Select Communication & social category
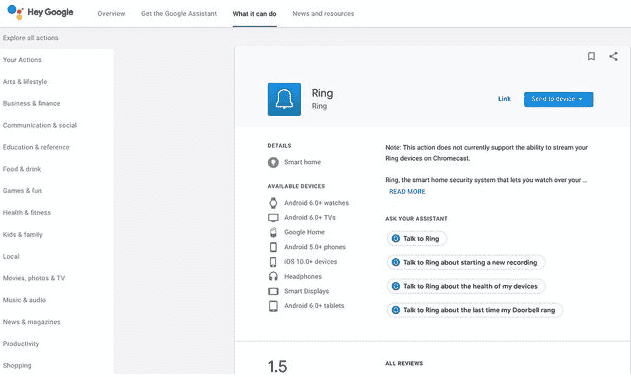The image size is (631, 377). 40,125
